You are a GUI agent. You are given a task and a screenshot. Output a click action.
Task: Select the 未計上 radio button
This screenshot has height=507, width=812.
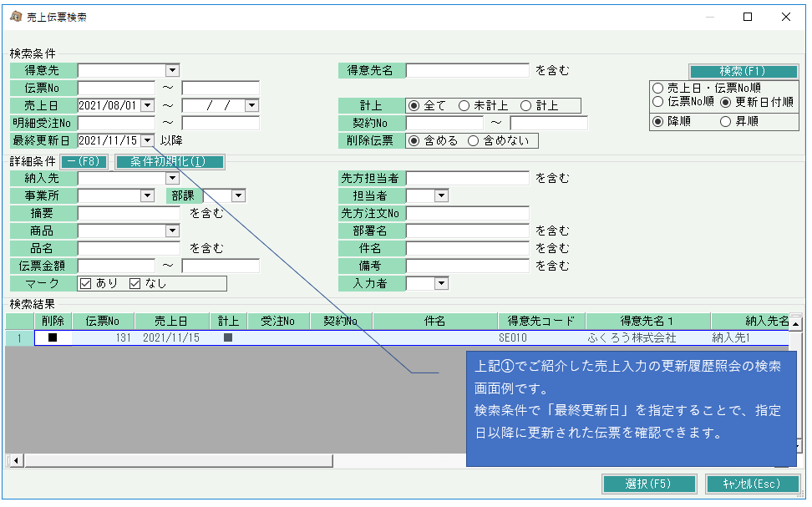pyautogui.click(x=464, y=106)
